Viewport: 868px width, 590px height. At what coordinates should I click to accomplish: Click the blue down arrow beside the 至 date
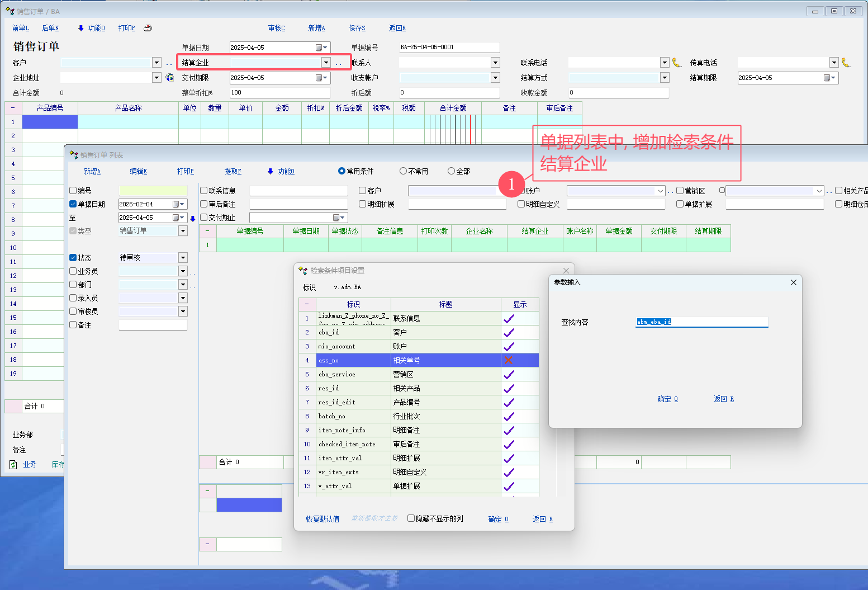(x=193, y=218)
